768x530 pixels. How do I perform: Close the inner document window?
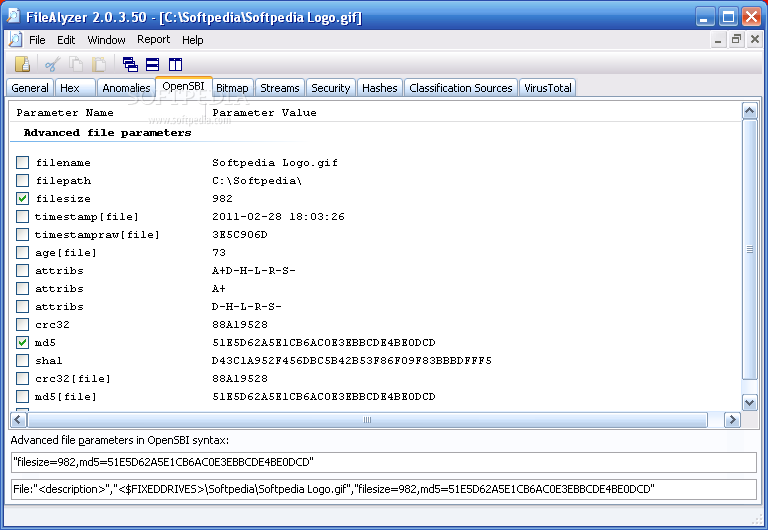tap(755, 40)
